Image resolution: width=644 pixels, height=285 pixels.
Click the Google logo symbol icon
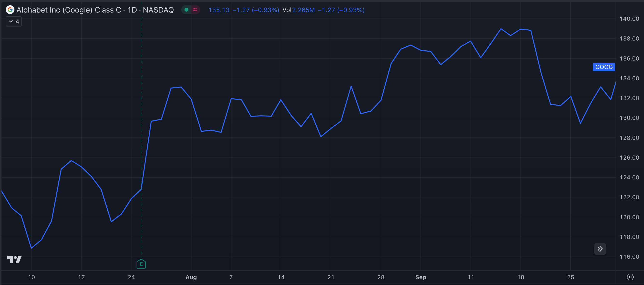[10, 10]
